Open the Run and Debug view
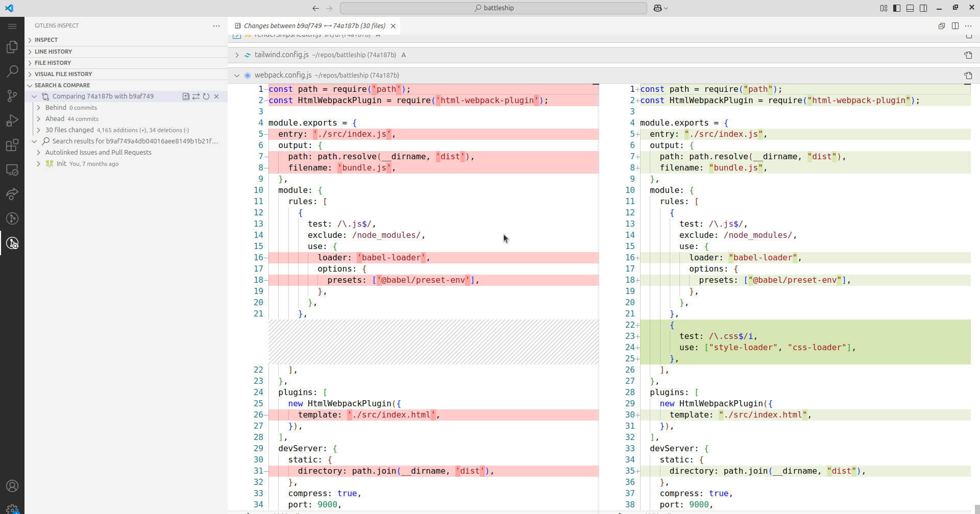Screen dimensions: 980x514 [12, 121]
